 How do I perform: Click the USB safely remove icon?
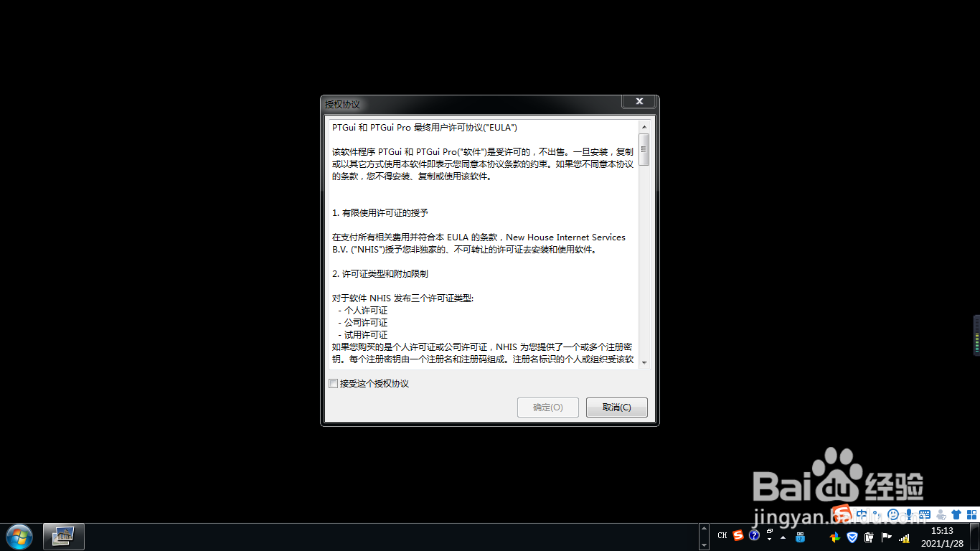[x=800, y=537]
